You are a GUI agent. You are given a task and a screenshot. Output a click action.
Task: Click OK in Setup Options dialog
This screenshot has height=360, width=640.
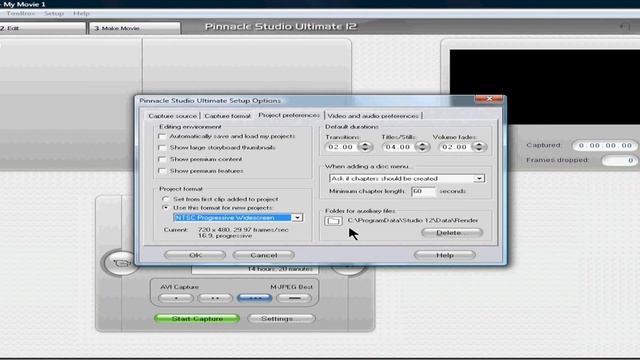pyautogui.click(x=195, y=255)
